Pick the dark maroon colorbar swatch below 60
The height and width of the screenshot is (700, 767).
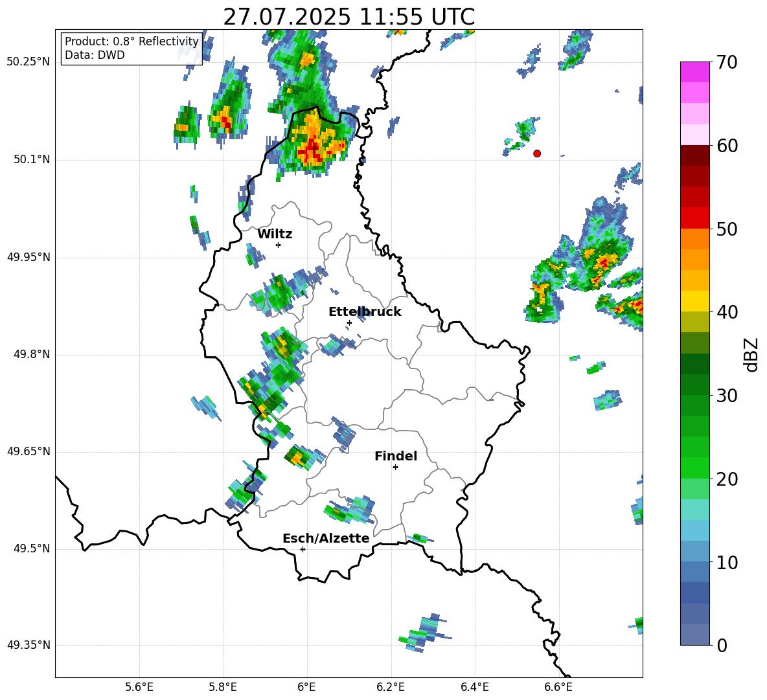tap(695, 155)
